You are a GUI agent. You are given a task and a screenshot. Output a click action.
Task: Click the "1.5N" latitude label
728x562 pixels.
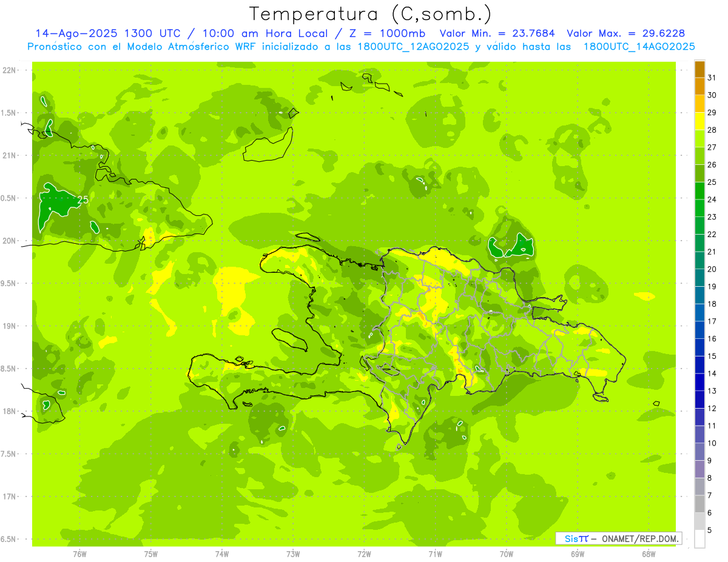8,113
